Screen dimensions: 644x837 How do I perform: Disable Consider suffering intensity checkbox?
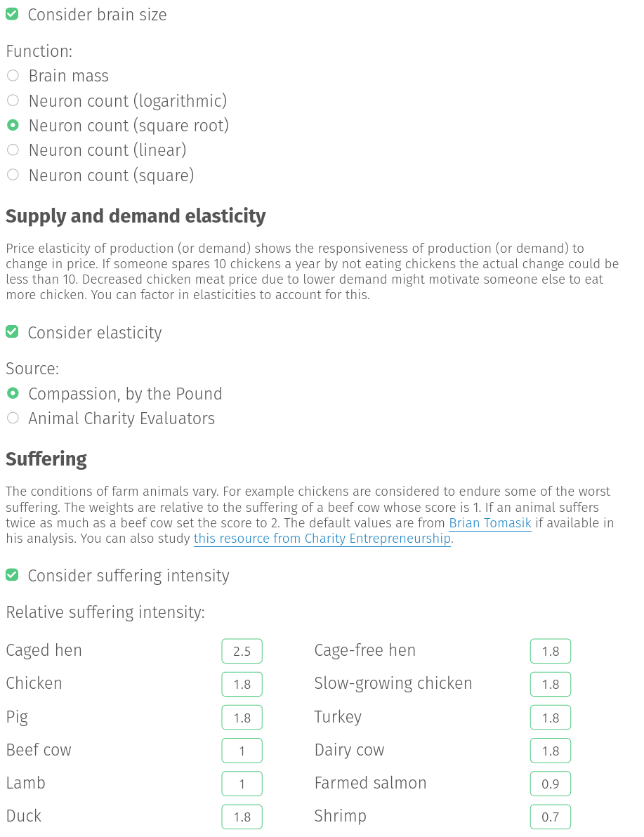click(x=12, y=575)
